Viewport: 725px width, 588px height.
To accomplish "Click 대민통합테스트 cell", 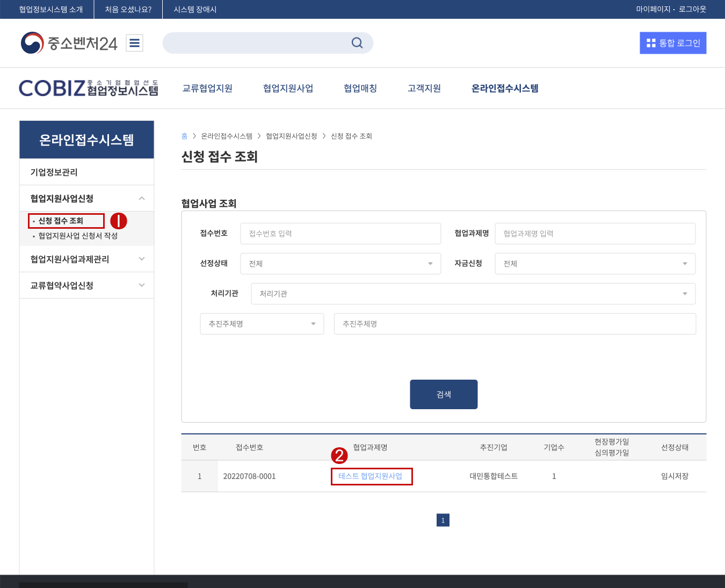I will [x=494, y=476].
